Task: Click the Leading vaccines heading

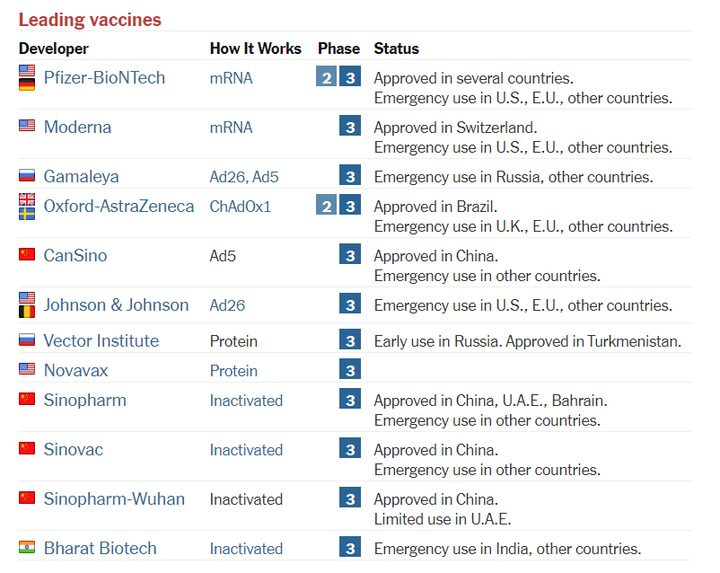Action: pyautogui.click(x=90, y=20)
